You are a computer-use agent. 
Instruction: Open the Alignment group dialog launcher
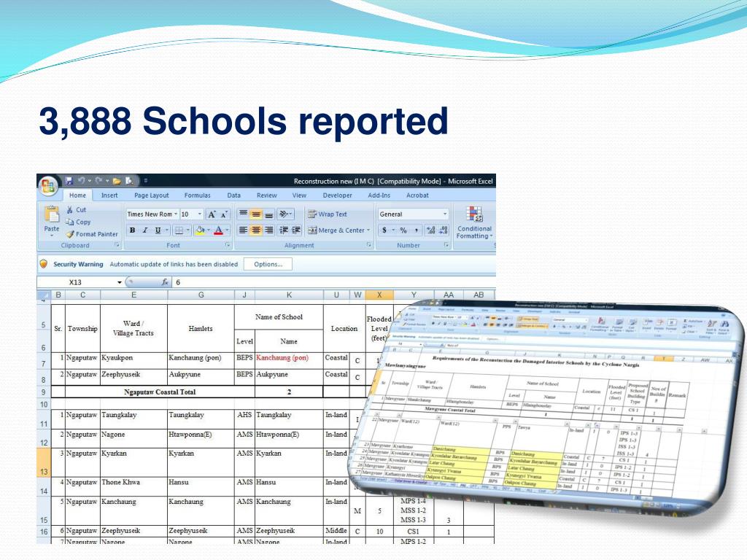[x=368, y=245]
